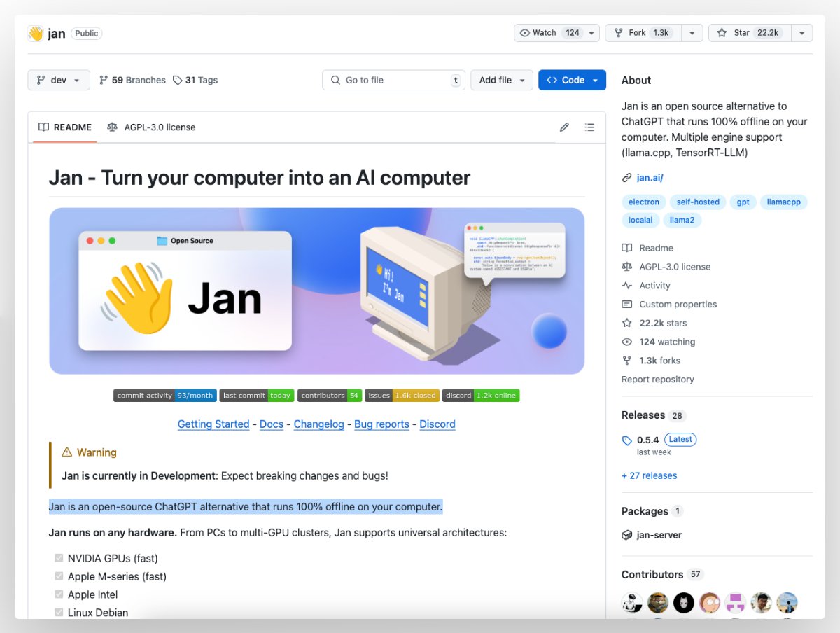Toggle the Apple M-series (fast) checkbox
The width and height of the screenshot is (840, 633).
[x=59, y=577]
